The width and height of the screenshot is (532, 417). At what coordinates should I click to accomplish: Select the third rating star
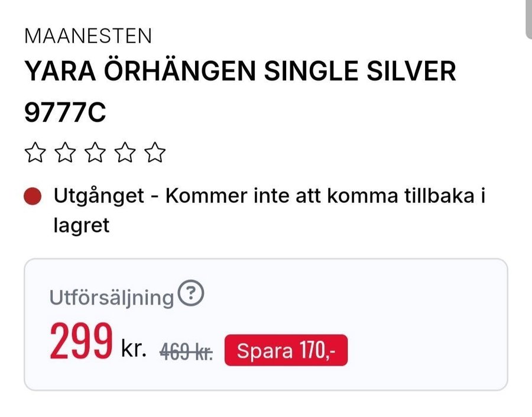click(95, 153)
